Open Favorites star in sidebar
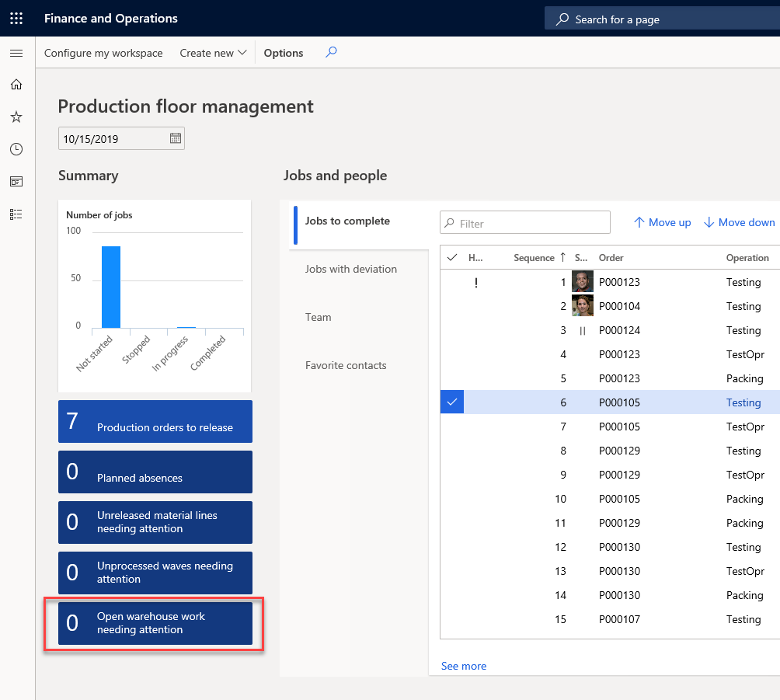 (16, 117)
